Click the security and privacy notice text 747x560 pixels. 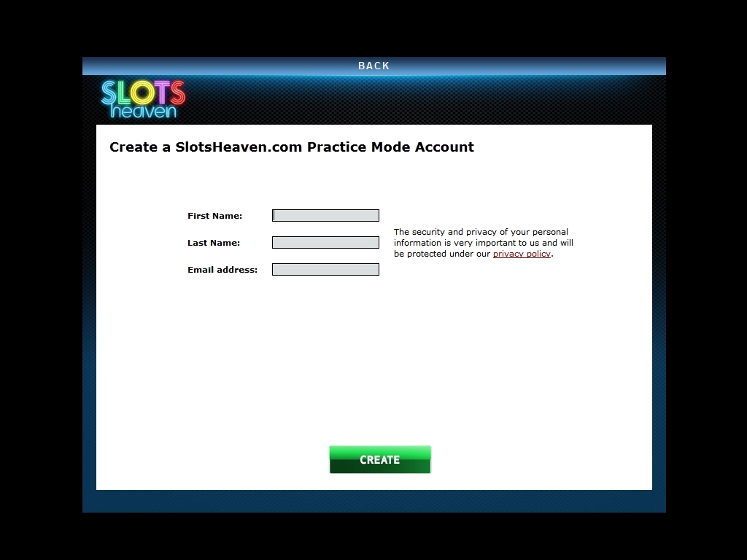coord(484,243)
